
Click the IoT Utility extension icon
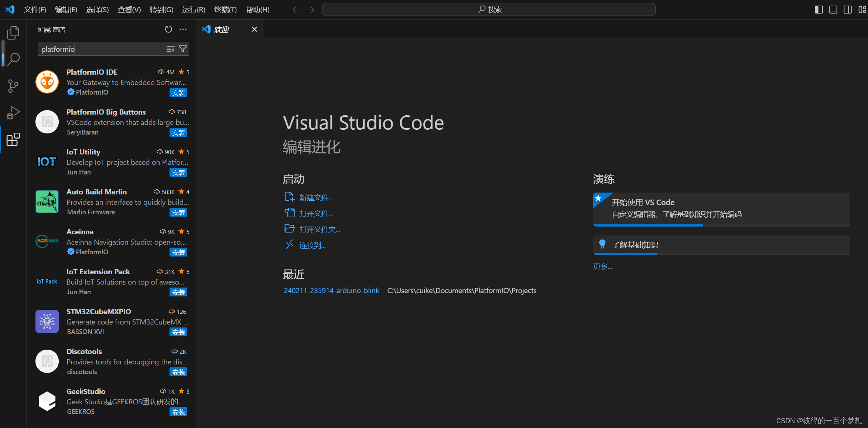pyautogui.click(x=47, y=161)
